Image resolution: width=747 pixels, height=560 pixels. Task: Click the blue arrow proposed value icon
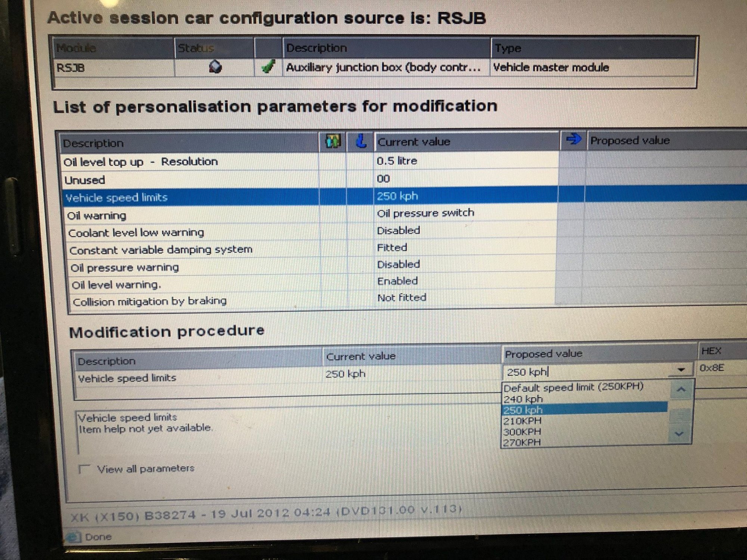pos(573,140)
